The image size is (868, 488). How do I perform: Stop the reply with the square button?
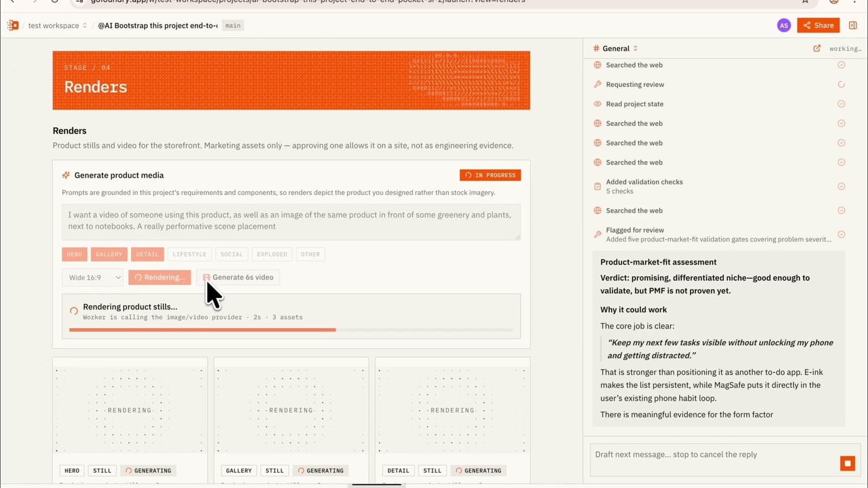pos(847,463)
